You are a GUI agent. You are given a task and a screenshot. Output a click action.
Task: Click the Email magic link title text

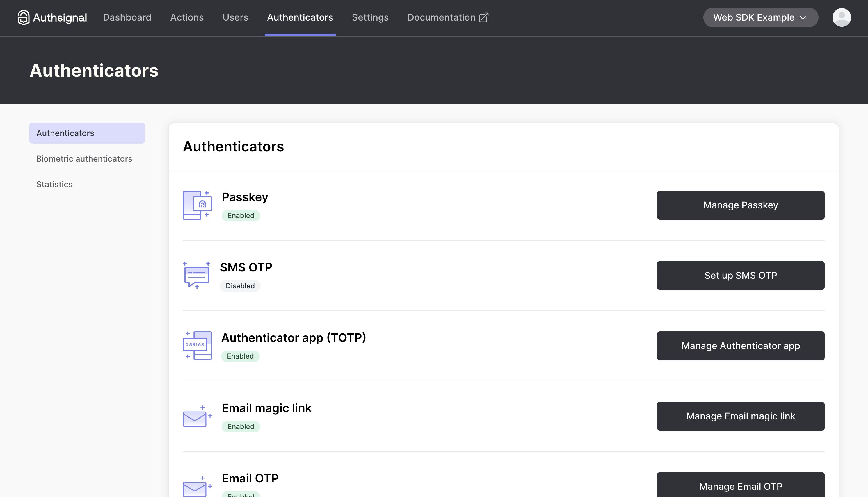[x=266, y=408]
